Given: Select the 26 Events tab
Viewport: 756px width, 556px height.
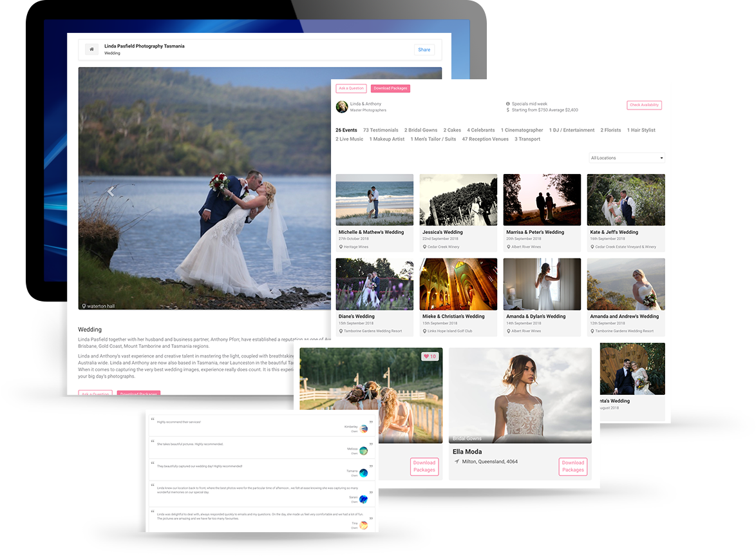Looking at the screenshot, I should [x=346, y=130].
